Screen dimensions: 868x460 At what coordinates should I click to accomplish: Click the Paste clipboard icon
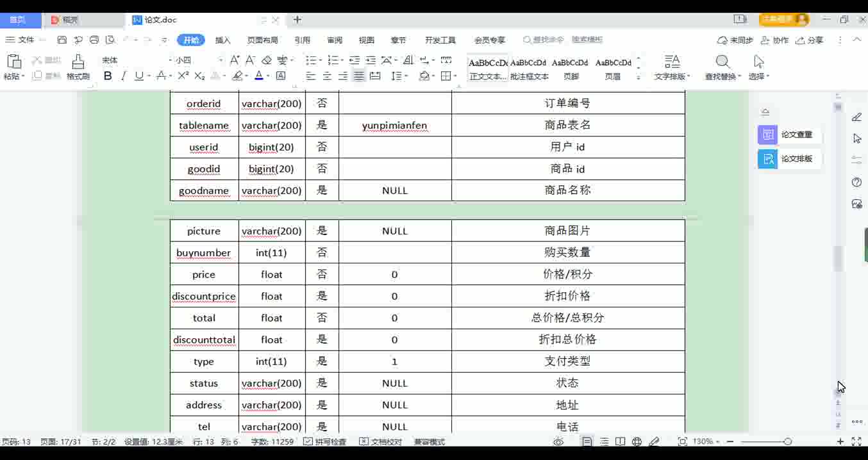tap(13, 62)
